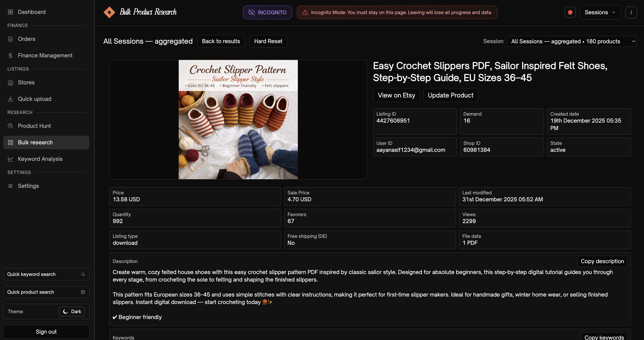
Task: Click the crochet slipper product image
Action: [238, 120]
